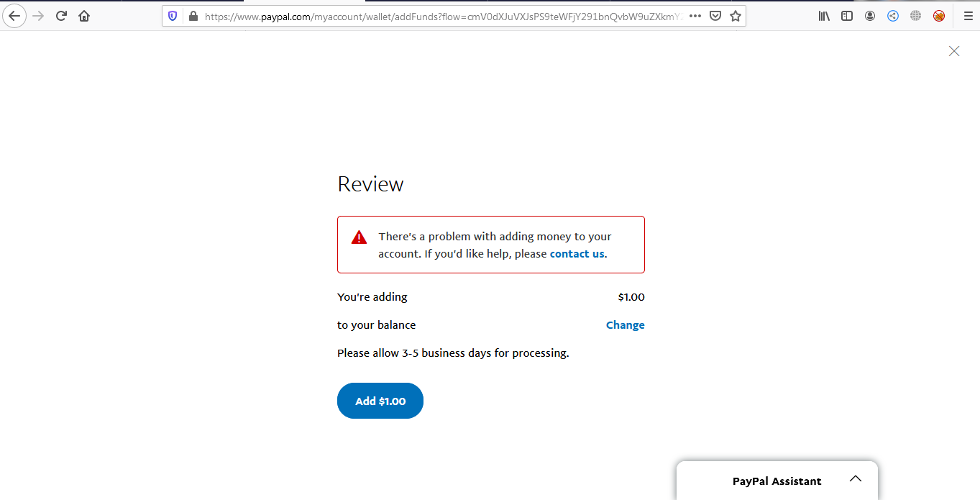Close the Review add funds dialog
Screen dimensions: 980x500
coord(954,51)
